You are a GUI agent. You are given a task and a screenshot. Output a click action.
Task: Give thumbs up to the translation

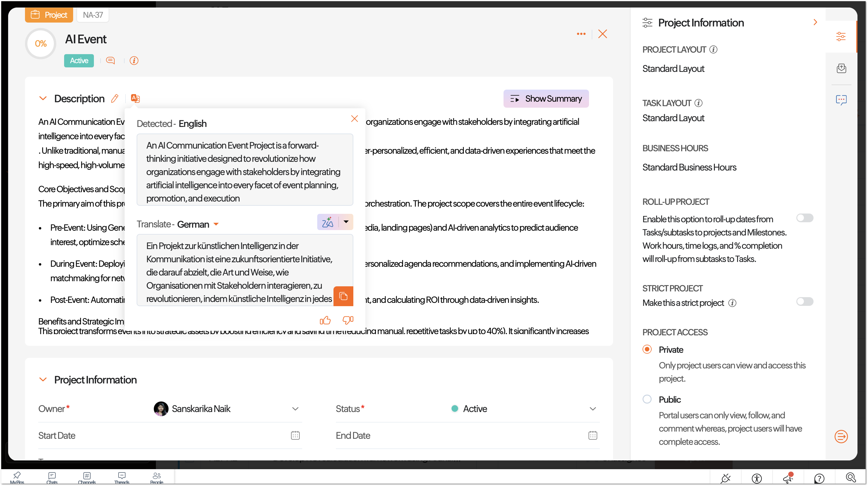325,320
